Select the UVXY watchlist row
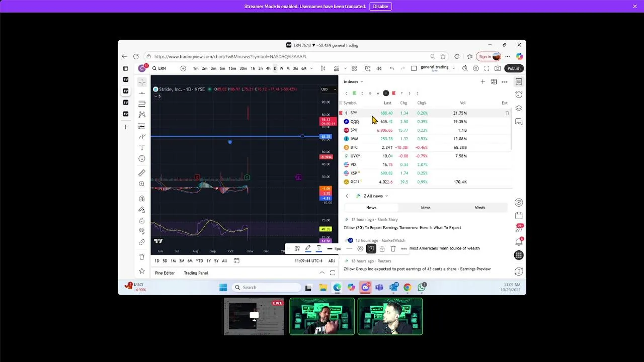 pos(426,156)
